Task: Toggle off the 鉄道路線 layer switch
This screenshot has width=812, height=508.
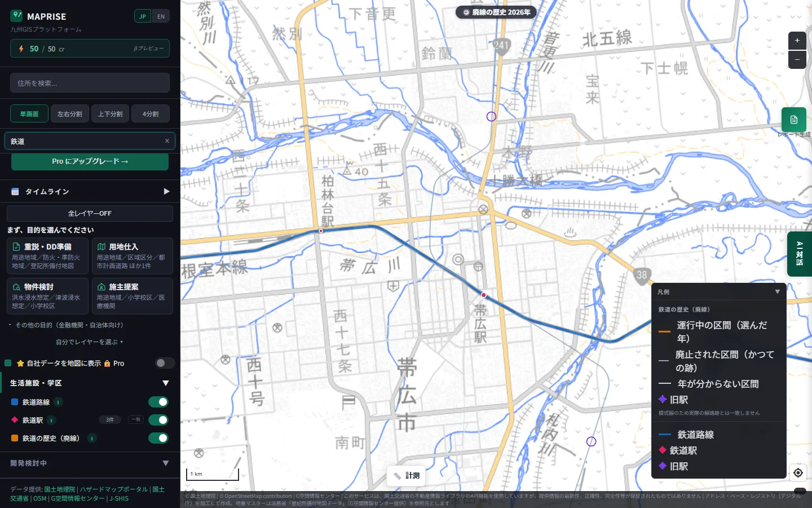Action: click(158, 402)
